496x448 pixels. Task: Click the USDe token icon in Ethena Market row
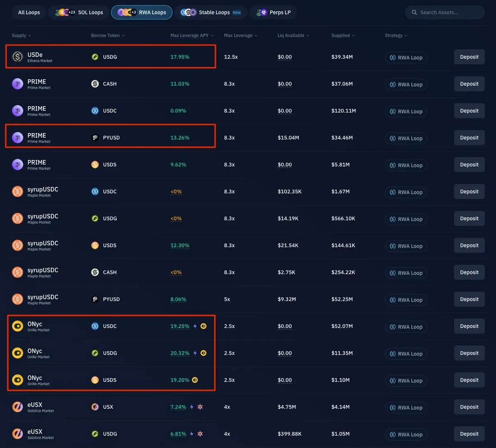click(17, 57)
